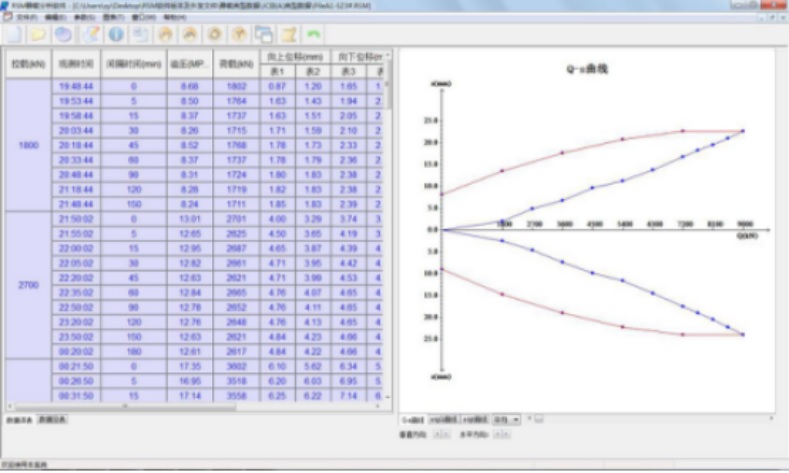Click the cascading windows toolbar icon
This screenshot has width=789, height=473.
(265, 34)
